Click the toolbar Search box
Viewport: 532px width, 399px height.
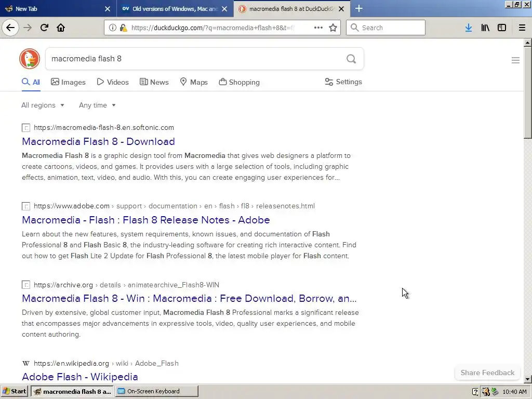coord(386,28)
